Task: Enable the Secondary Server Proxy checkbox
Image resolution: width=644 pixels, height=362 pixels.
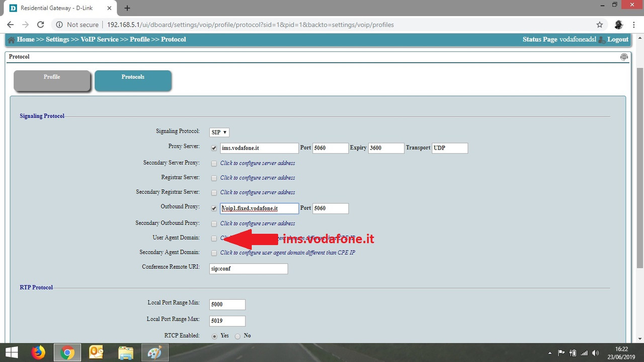Action: [x=214, y=163]
